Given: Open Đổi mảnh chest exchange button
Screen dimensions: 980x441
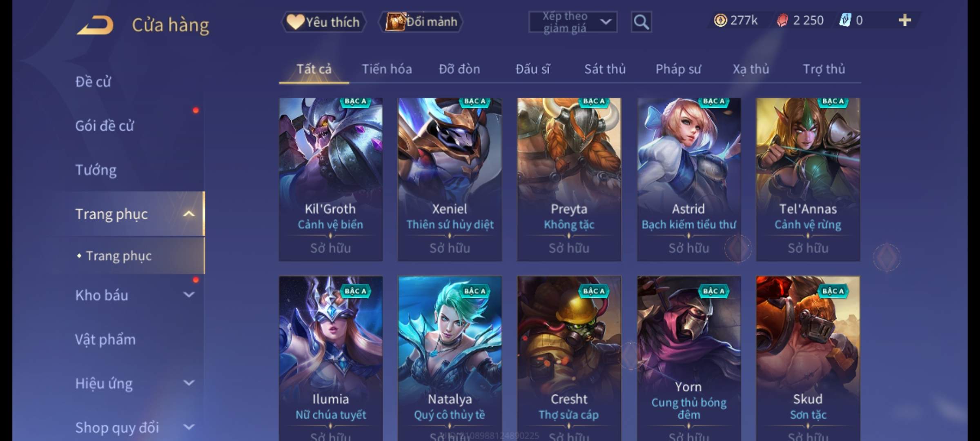Looking at the screenshot, I should (x=421, y=22).
